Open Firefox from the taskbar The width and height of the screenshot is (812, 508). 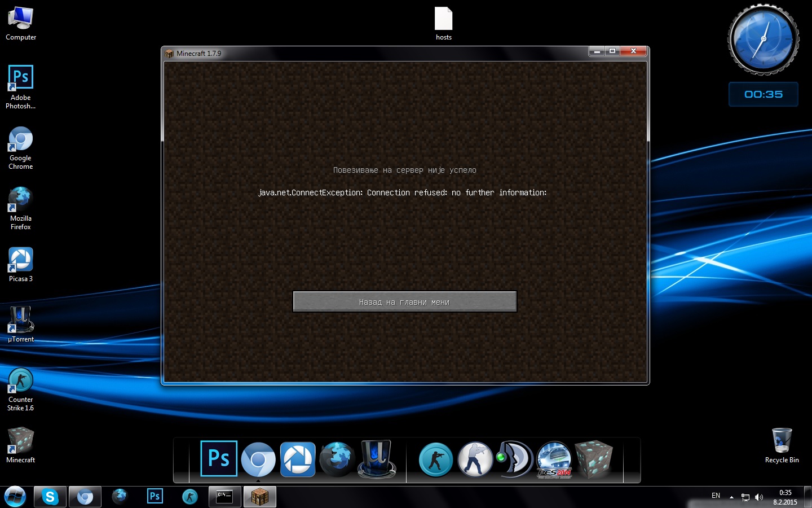tap(120, 497)
